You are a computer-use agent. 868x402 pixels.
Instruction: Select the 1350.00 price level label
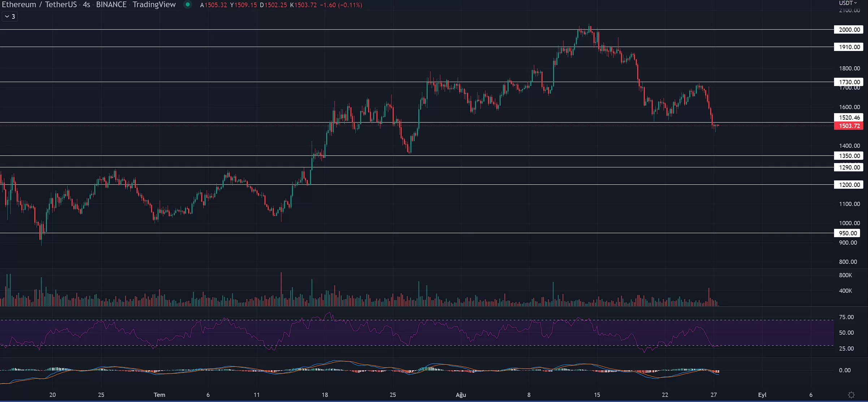pos(849,156)
